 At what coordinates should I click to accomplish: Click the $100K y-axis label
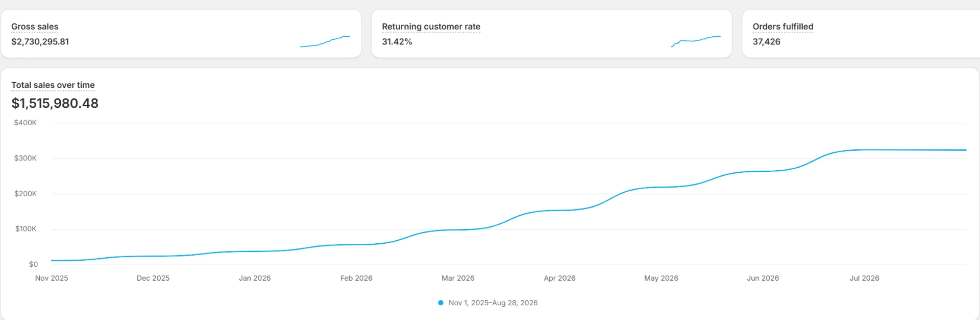coord(26,228)
